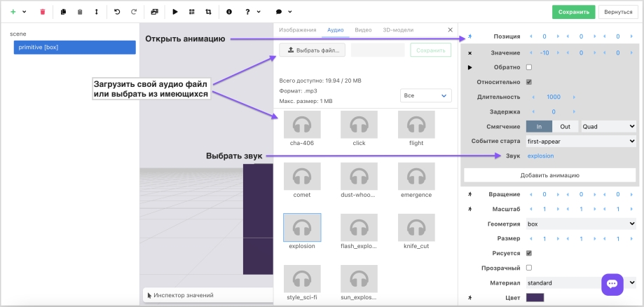Screen dimensions: 644x307
Task: Switch to the Изображения tab
Action: (x=298, y=30)
